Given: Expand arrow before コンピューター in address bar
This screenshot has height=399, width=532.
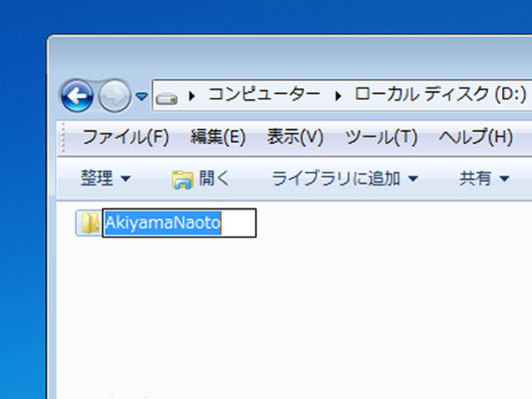Looking at the screenshot, I should coord(192,96).
